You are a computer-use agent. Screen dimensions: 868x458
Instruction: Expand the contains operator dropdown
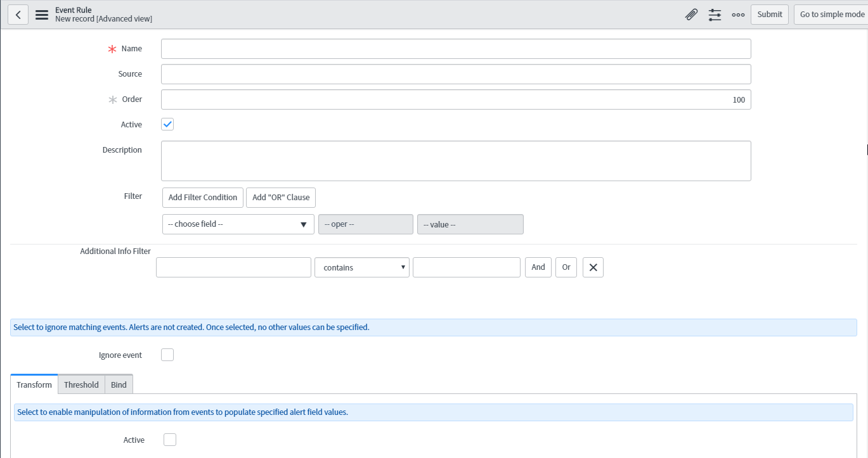pos(362,267)
